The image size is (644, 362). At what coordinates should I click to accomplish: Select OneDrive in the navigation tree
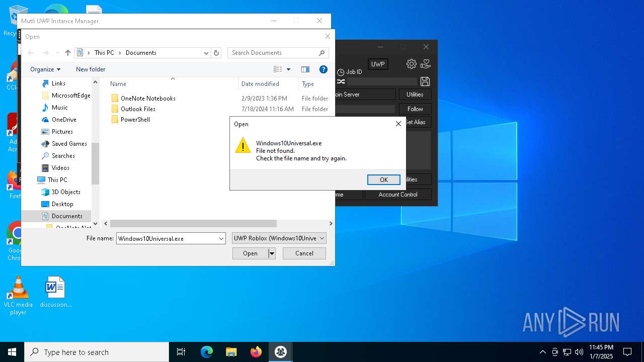point(64,120)
